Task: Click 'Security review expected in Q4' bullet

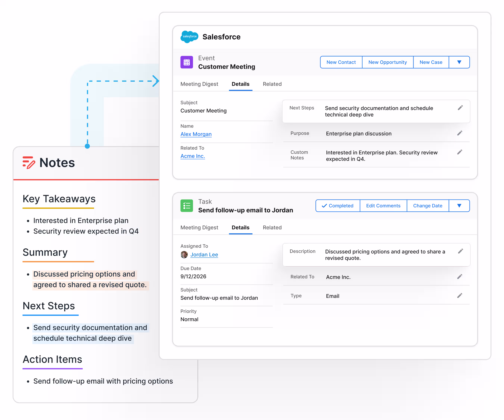Action: coord(86,231)
